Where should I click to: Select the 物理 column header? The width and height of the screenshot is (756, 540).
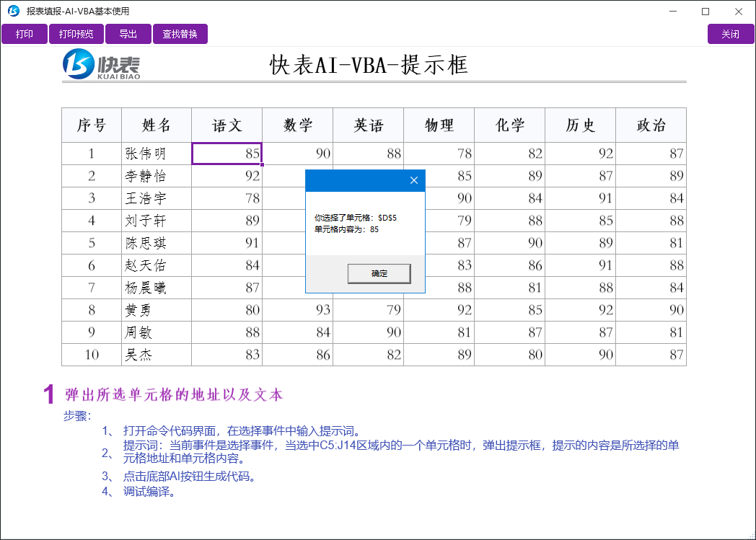(439, 125)
